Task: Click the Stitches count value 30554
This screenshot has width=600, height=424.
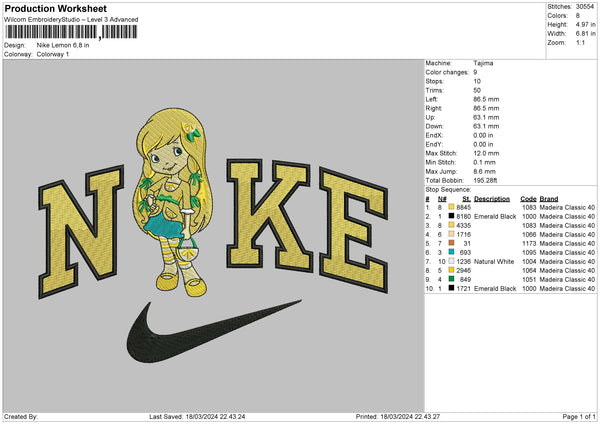Action: point(586,5)
